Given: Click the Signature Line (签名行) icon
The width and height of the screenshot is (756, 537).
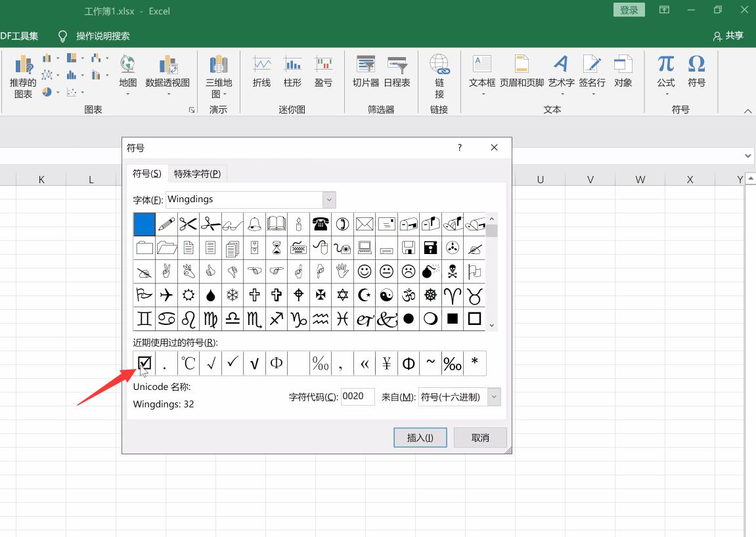Looking at the screenshot, I should (592, 64).
